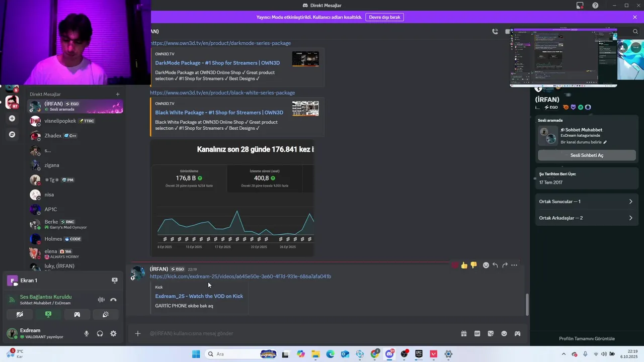The height and width of the screenshot is (362, 644).
Task: Open the Holmes conversation
Action: coord(75,239)
